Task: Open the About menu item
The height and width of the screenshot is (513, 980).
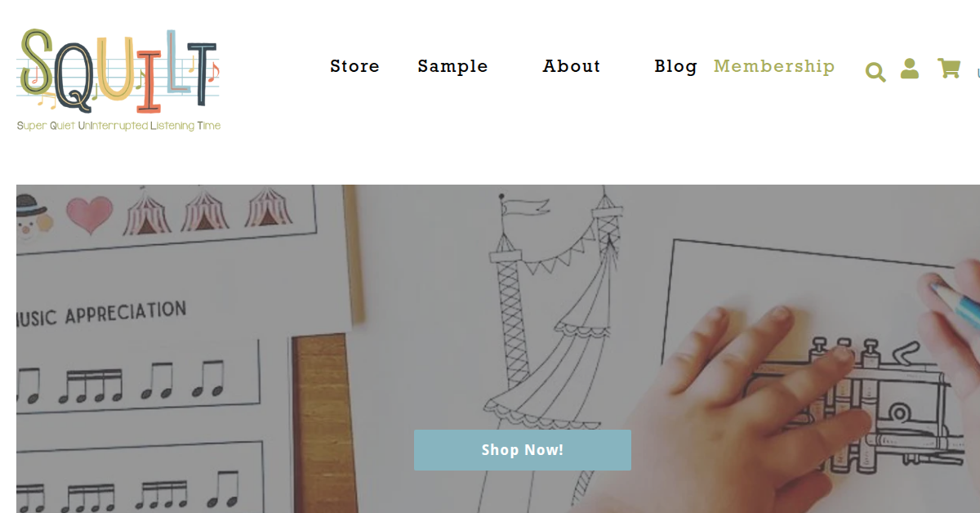Action: point(572,66)
